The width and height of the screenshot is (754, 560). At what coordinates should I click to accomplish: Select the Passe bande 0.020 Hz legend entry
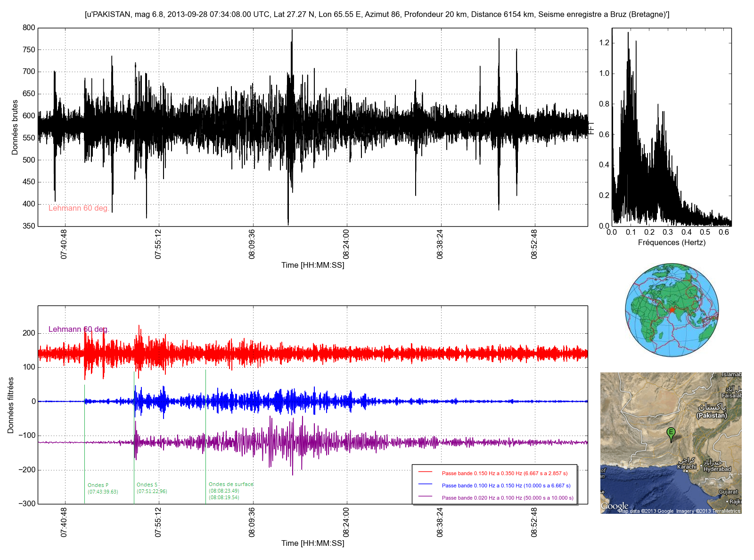pos(507,498)
